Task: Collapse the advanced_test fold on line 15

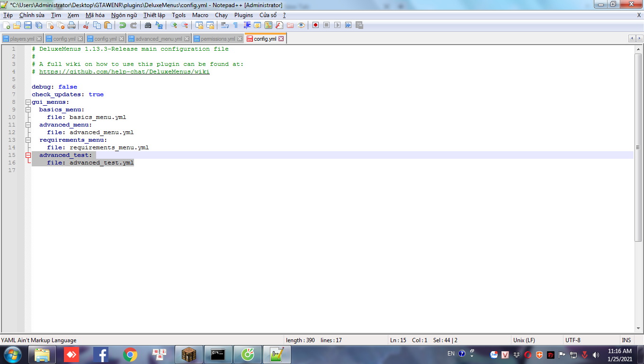Action: click(28, 155)
